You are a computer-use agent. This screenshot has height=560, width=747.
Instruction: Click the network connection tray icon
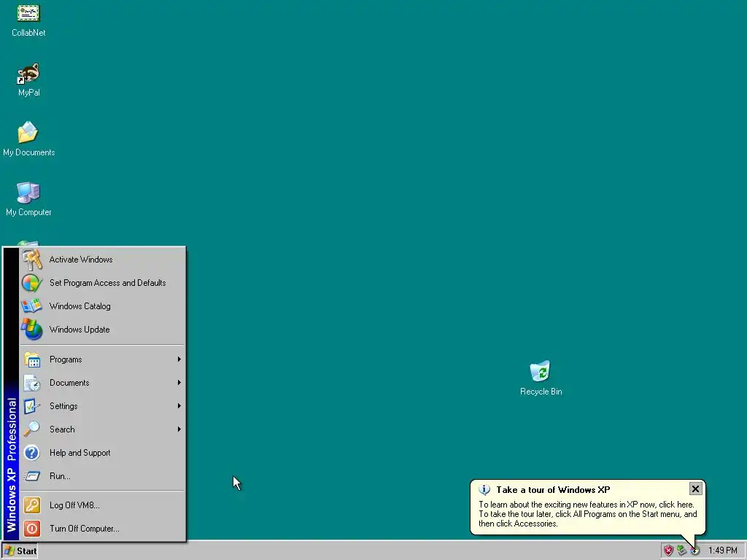(x=681, y=551)
